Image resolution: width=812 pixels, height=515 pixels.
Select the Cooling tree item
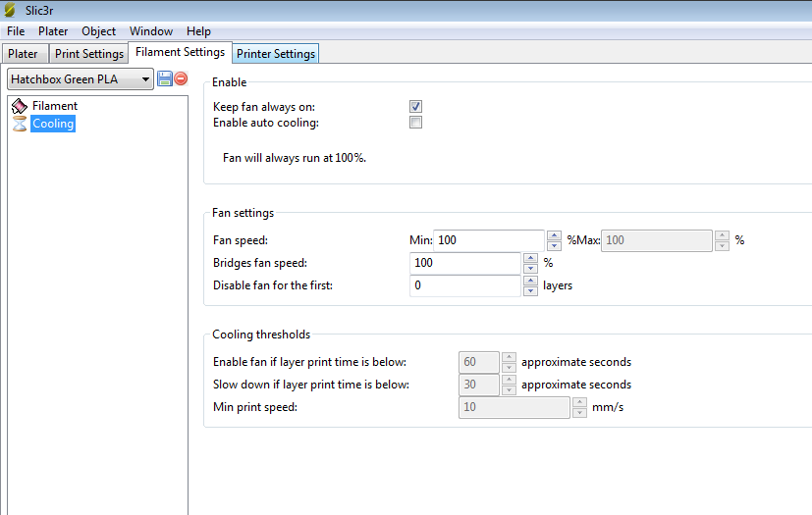pos(53,124)
